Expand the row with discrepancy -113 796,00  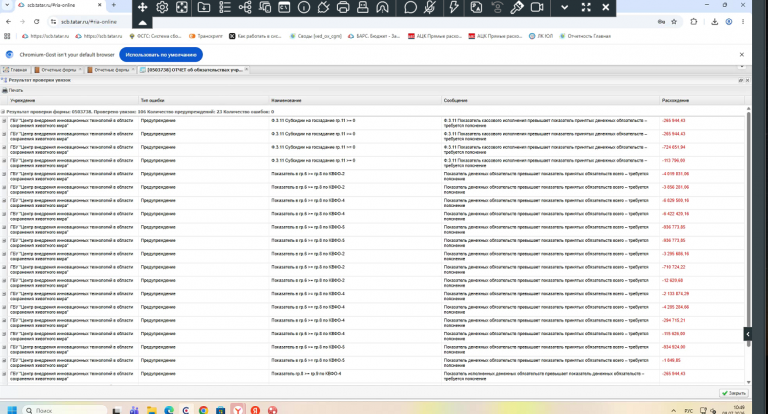point(4,160)
